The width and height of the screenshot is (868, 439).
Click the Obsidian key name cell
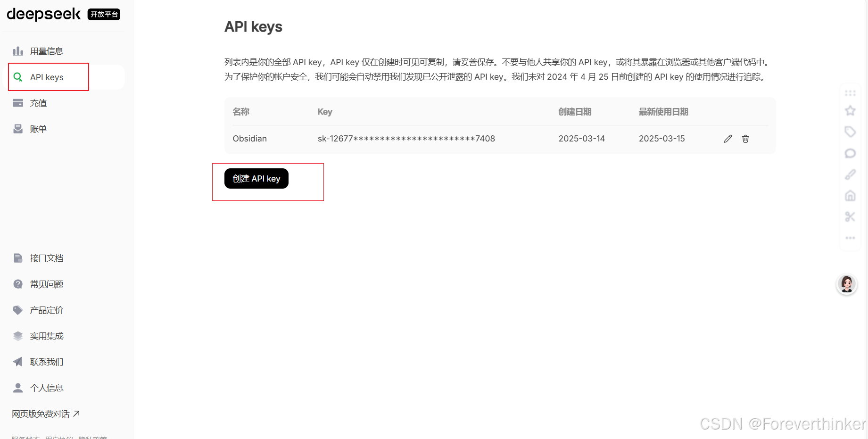(250, 139)
